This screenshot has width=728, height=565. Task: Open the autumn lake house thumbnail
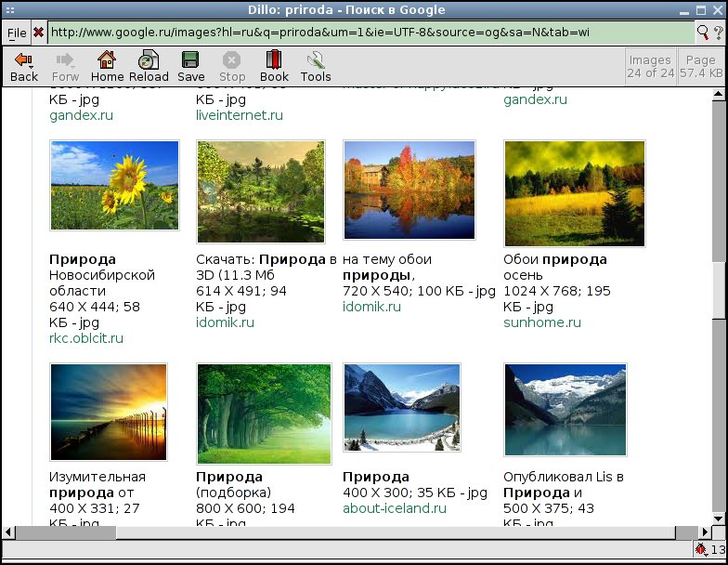(409, 190)
